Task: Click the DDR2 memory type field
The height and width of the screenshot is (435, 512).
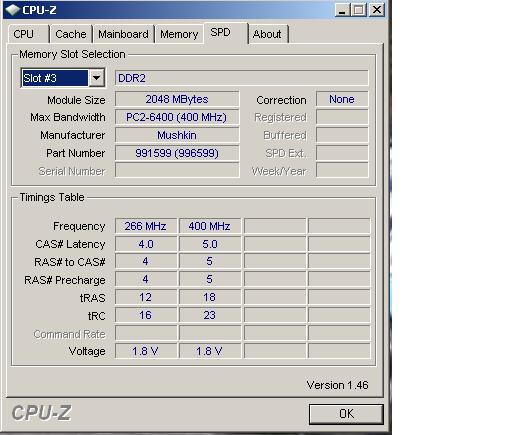Action: 242,78
